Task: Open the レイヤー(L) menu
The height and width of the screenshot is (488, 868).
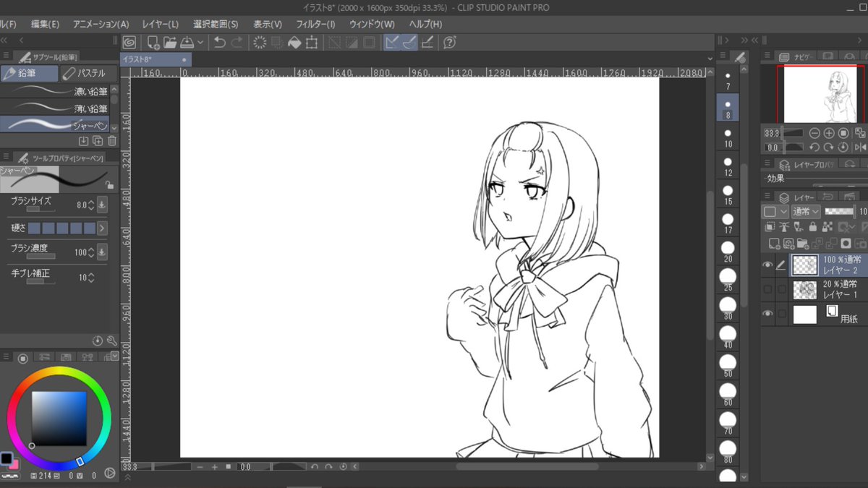Action: point(161,24)
